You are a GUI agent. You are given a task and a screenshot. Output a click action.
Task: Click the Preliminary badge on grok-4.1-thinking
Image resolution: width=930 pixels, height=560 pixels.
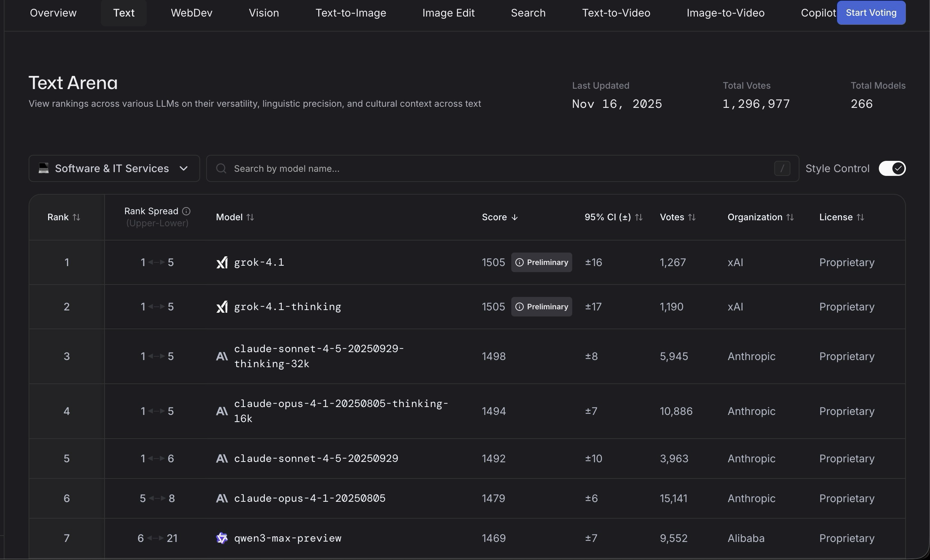541,307
